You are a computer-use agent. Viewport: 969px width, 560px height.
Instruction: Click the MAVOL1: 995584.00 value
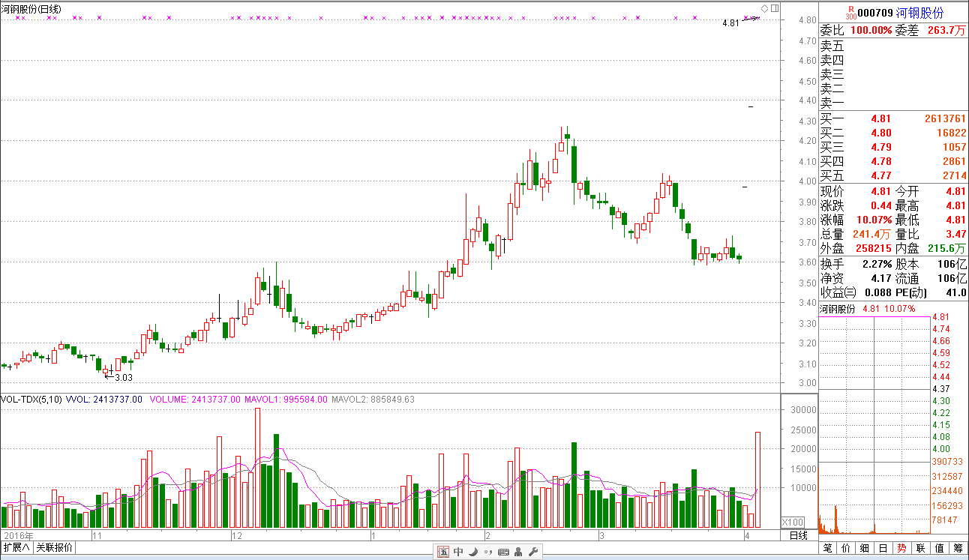(x=286, y=400)
